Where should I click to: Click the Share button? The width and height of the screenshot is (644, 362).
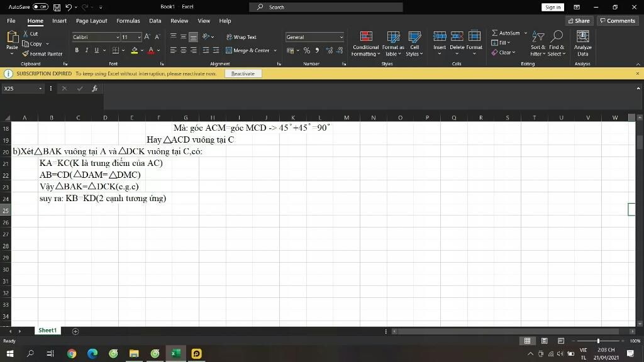[579, 21]
